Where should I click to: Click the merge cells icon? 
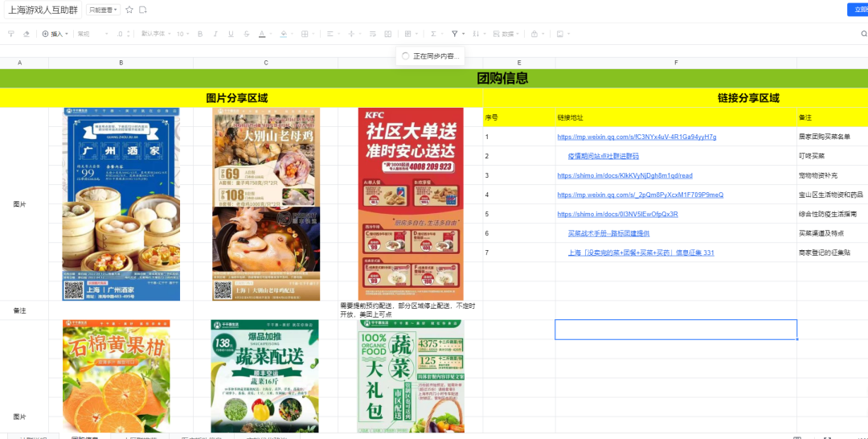pyautogui.click(x=388, y=34)
